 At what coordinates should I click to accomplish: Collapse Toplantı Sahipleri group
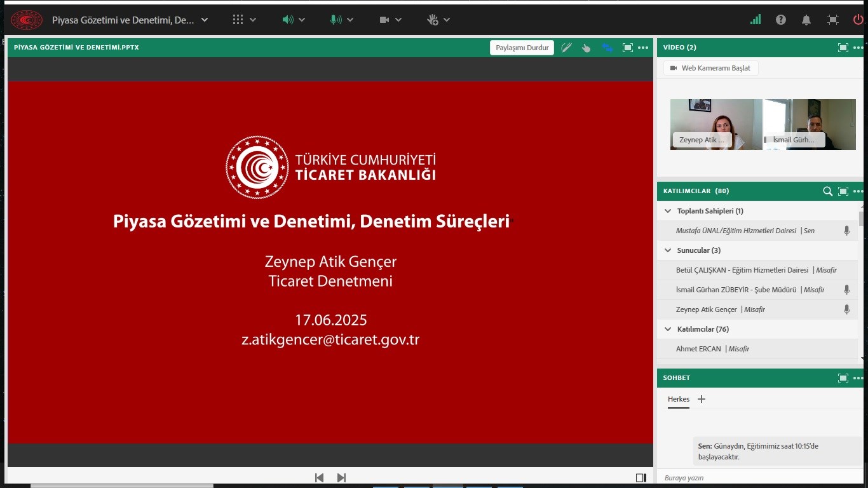[x=668, y=211]
